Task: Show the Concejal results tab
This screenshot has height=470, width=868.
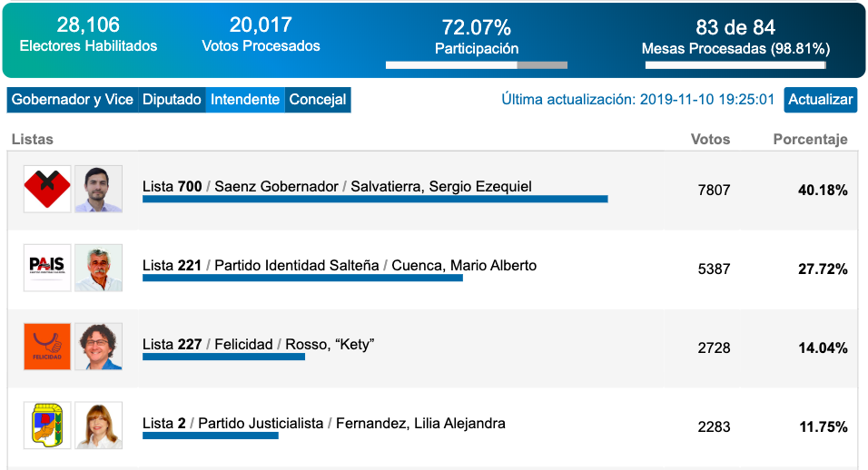Action: (317, 100)
